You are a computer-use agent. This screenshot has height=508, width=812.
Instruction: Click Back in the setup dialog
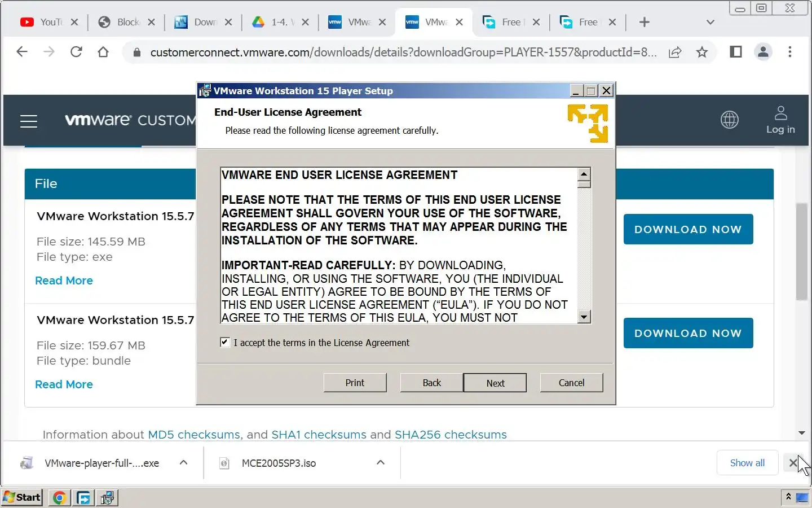432,383
